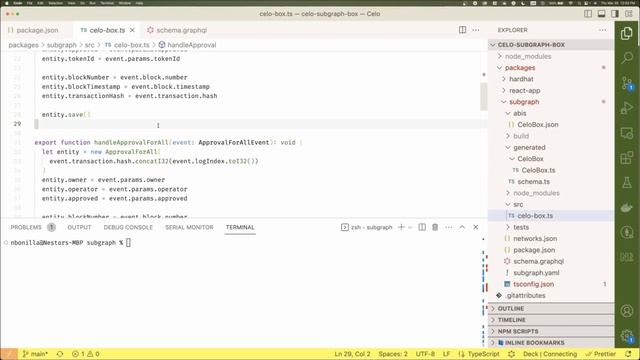Image resolution: width=640 pixels, height=360 pixels.
Task: Open CeloBox.json file in explorer
Action: (x=551, y=125)
